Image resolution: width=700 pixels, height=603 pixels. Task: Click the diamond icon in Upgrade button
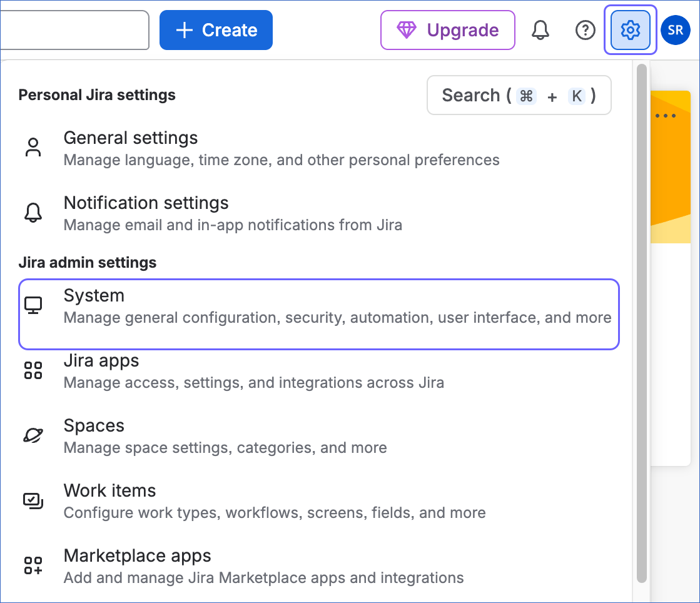[x=406, y=30]
